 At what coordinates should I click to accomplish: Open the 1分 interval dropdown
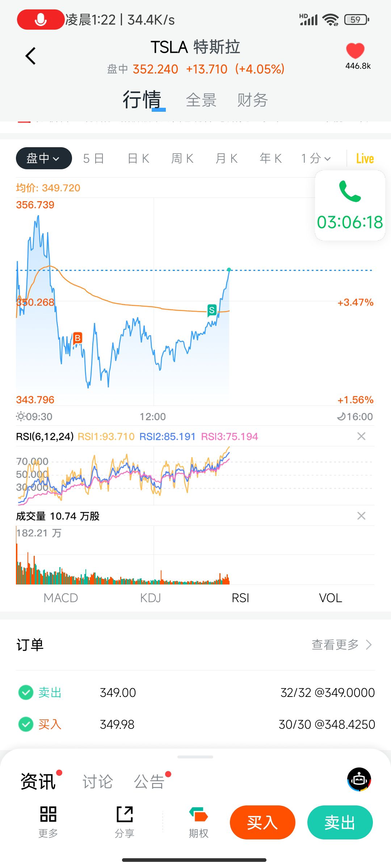316,158
